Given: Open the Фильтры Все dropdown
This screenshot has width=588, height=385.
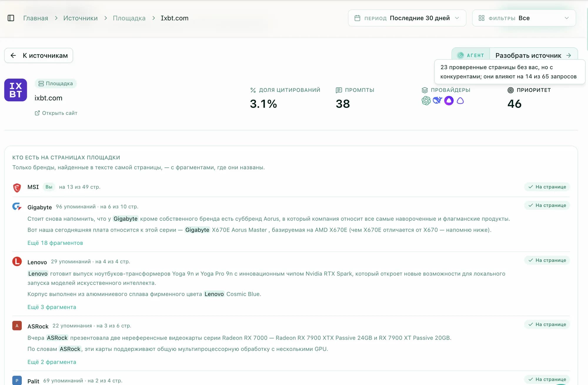Looking at the screenshot, I should click(x=524, y=18).
